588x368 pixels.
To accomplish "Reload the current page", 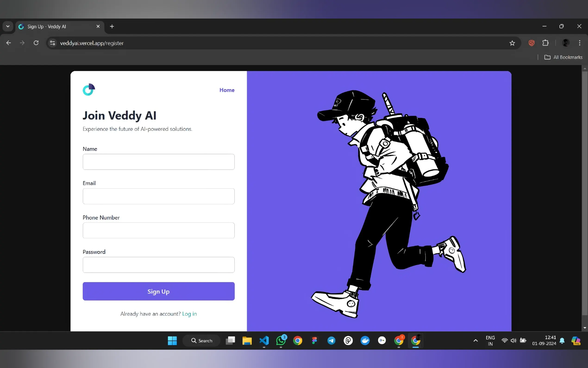I will tap(36, 43).
